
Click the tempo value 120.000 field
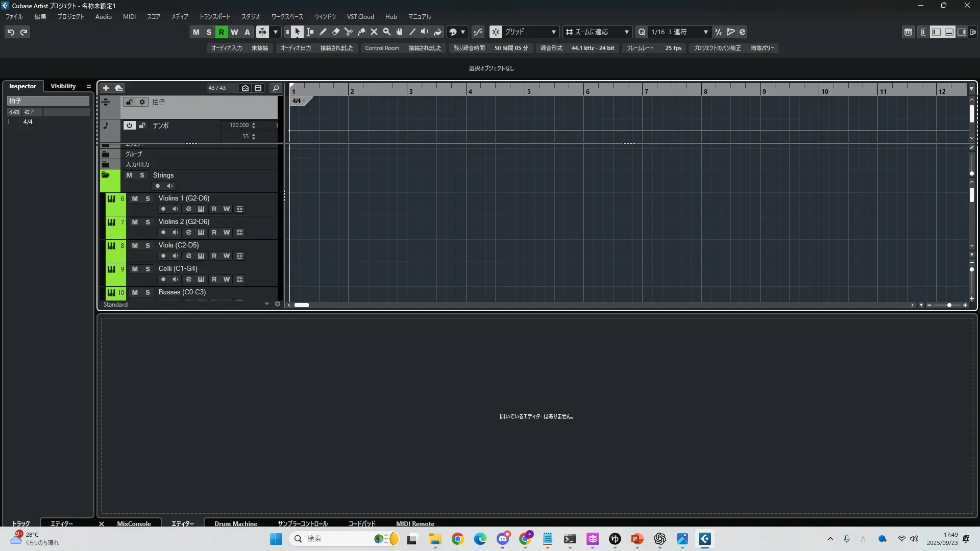coord(239,125)
